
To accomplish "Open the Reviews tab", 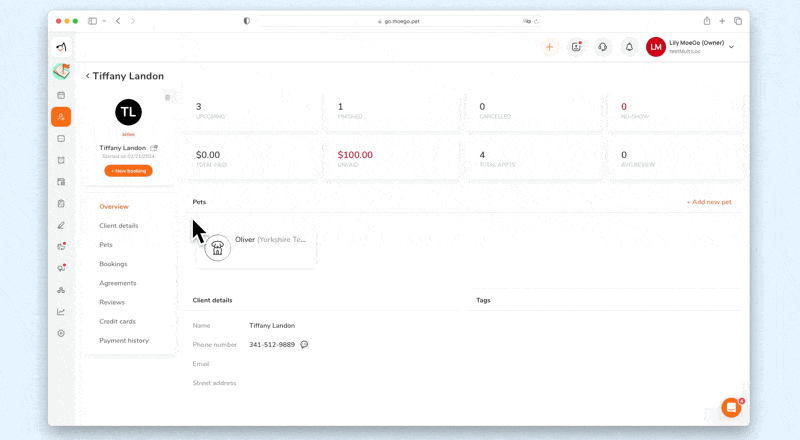I will coord(112,302).
